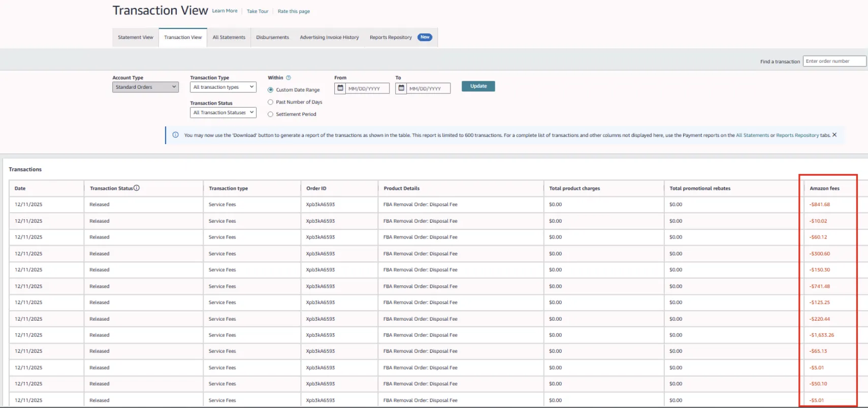
Task: Choose the Settlement Period radio button
Action: (271, 114)
